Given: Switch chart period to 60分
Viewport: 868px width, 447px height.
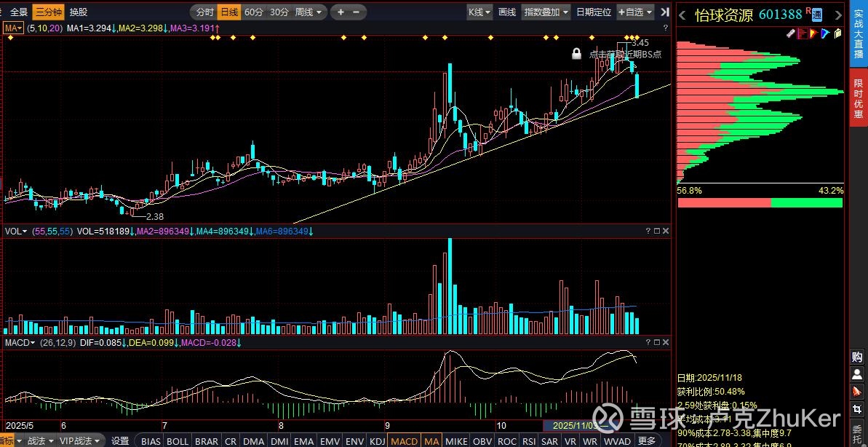Looking at the screenshot, I should (x=254, y=12).
